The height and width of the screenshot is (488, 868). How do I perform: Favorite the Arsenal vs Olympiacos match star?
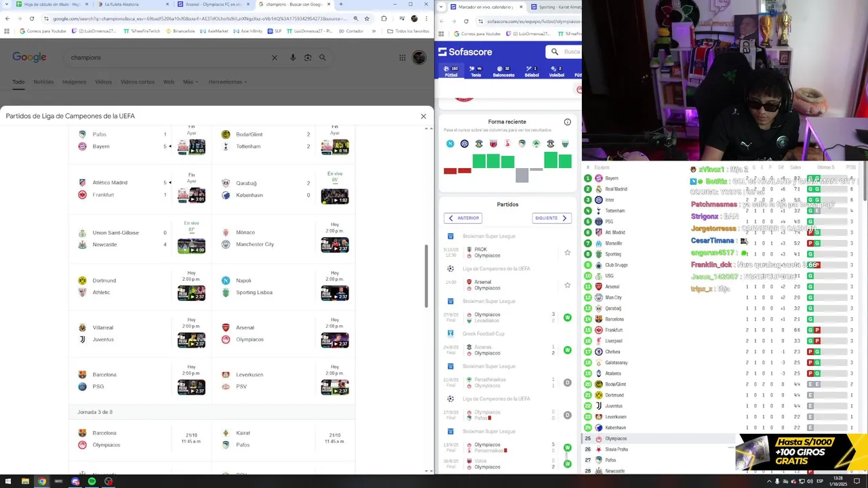[568, 285]
